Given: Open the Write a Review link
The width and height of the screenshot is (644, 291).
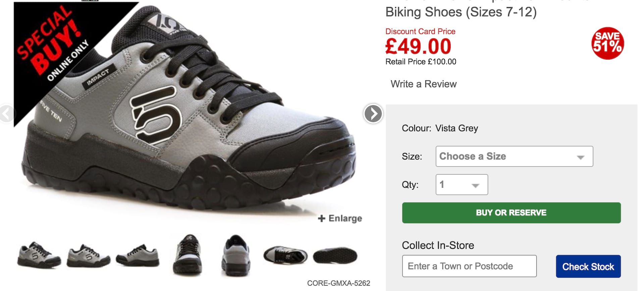Looking at the screenshot, I should (x=423, y=84).
